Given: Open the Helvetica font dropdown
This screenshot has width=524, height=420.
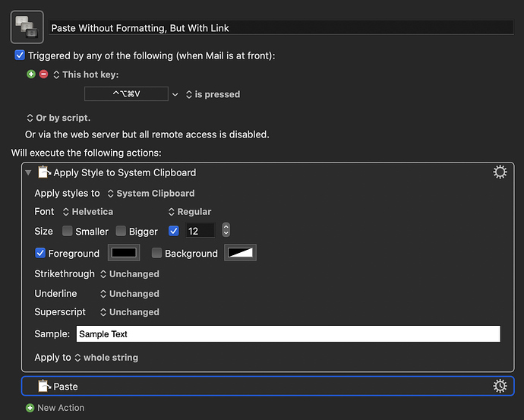Looking at the screenshot, I should coord(88,212).
